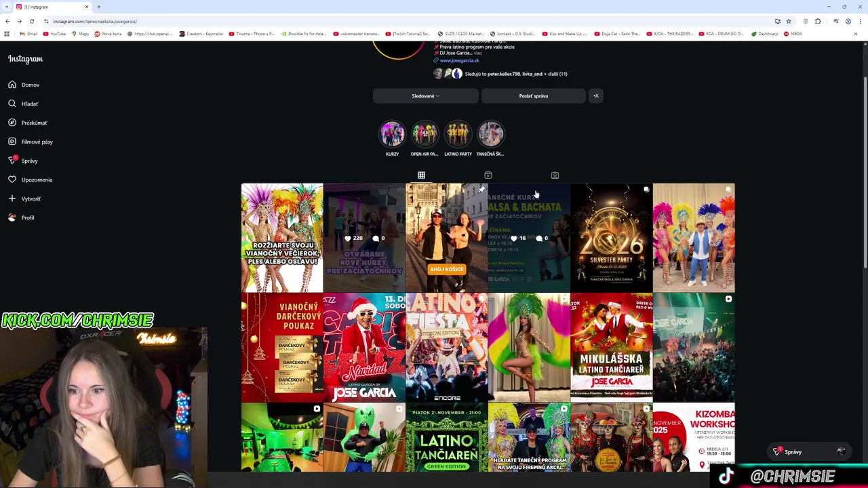
Task: Go forward in Chrome
Action: click(20, 21)
